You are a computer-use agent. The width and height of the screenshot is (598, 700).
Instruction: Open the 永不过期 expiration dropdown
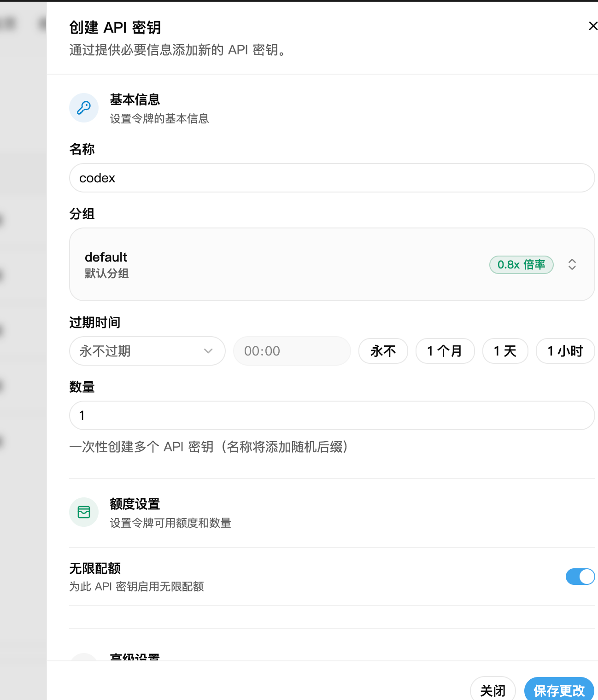tap(147, 351)
